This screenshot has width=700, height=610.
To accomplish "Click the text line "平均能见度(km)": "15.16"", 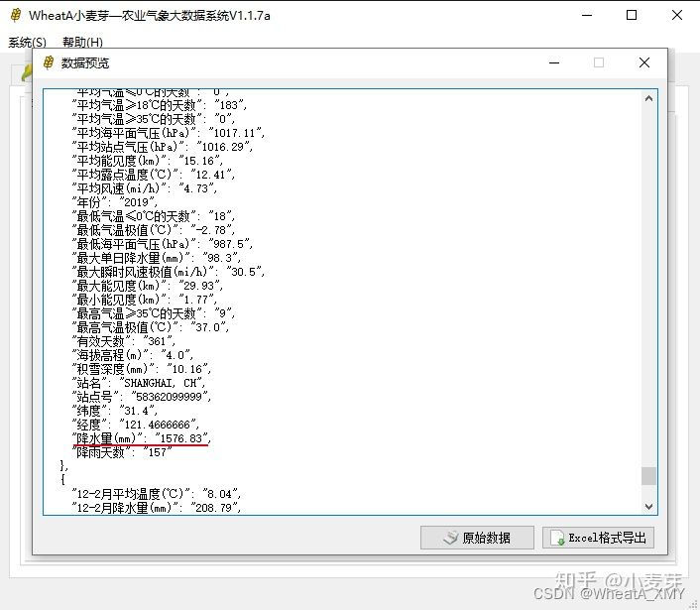I will coord(148,161).
